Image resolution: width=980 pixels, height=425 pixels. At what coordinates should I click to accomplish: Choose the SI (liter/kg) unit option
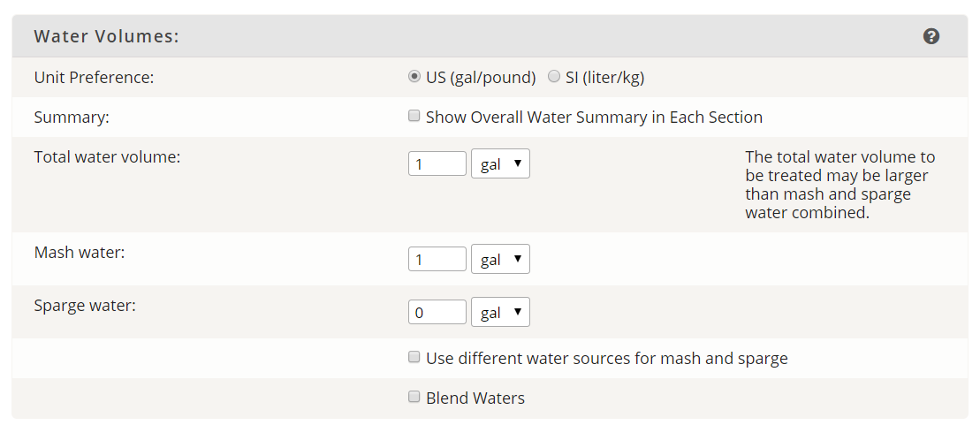(x=554, y=76)
